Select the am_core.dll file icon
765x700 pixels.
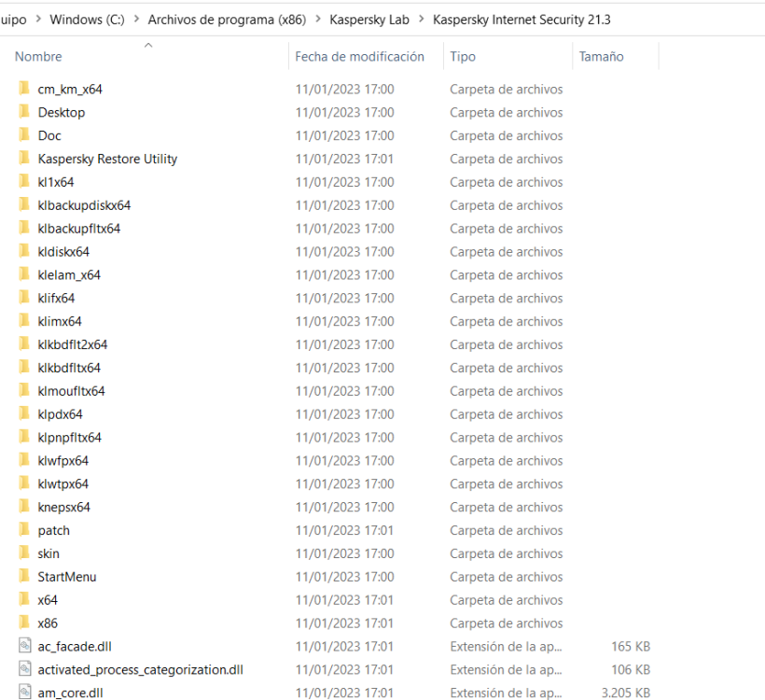tap(25, 693)
